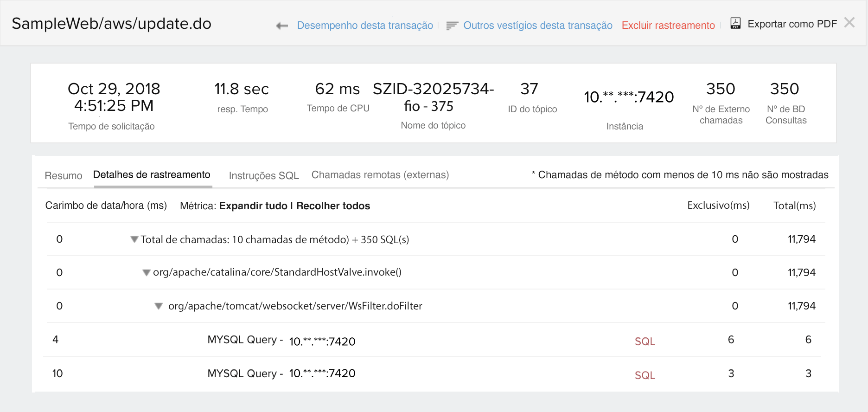Go to Chamadas remotas (externas) tab

380,175
